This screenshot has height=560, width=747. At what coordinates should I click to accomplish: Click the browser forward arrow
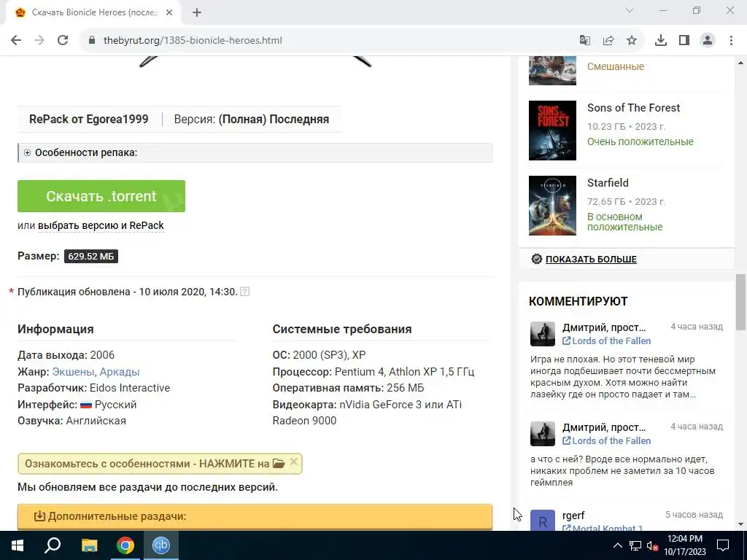tap(39, 41)
